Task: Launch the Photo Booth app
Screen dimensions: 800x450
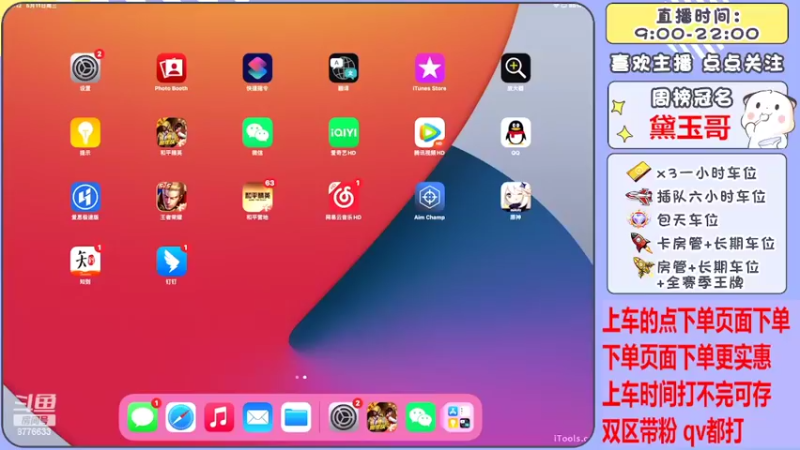Action: coord(171,68)
